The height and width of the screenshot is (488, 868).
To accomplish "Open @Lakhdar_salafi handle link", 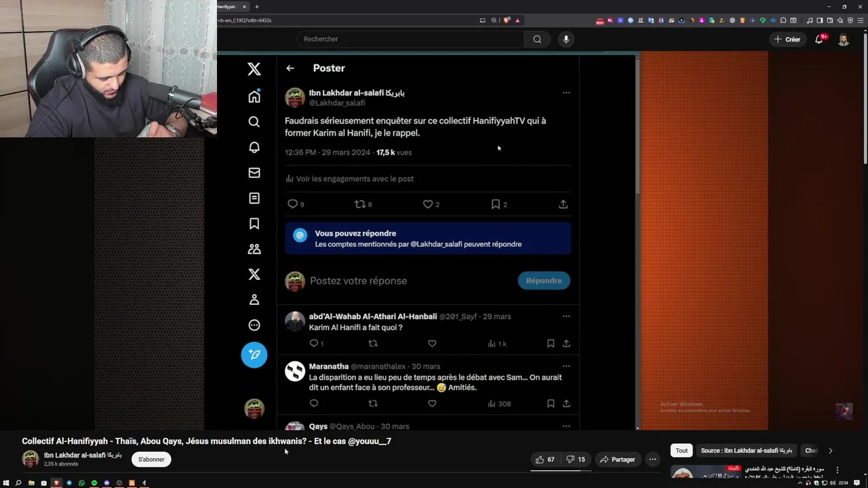I will click(337, 103).
